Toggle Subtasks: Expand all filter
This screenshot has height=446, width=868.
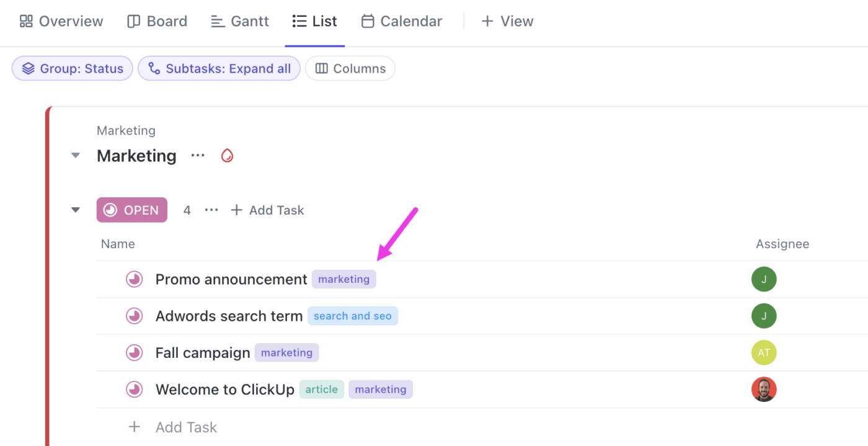218,68
